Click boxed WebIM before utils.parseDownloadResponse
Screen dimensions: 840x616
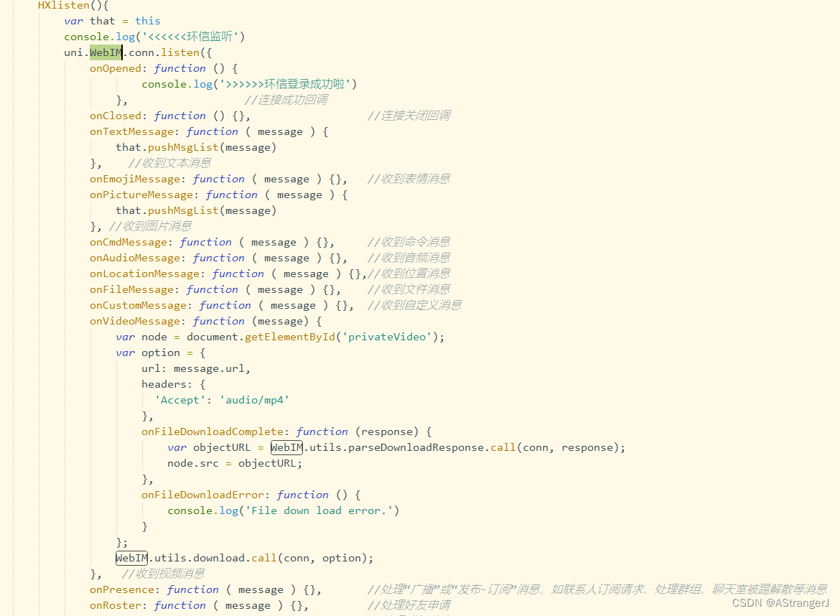[x=286, y=447]
